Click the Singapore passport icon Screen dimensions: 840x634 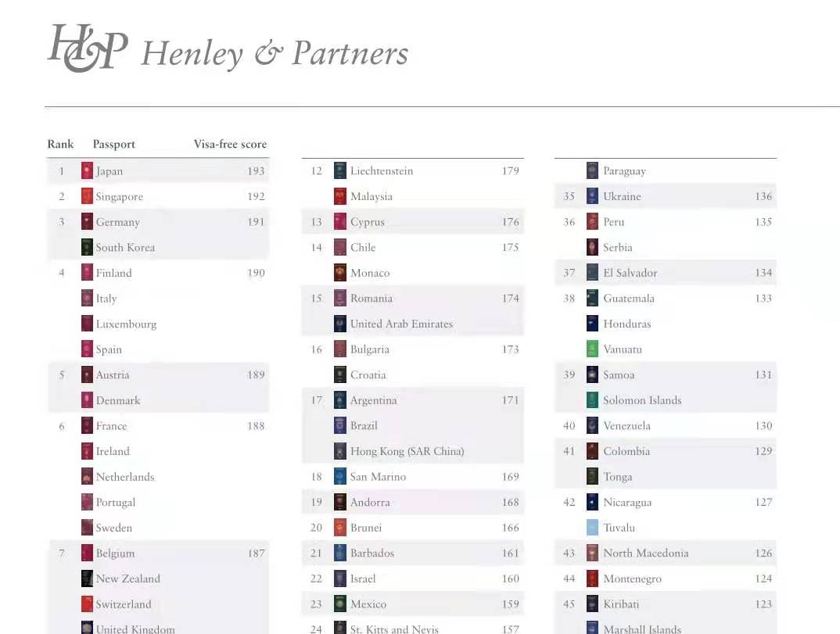[87, 196]
